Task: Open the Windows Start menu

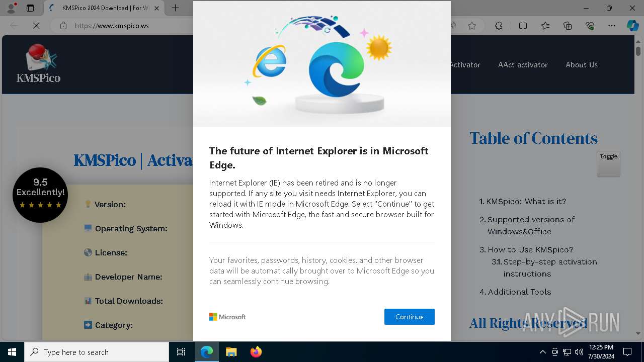Action: 12,352
